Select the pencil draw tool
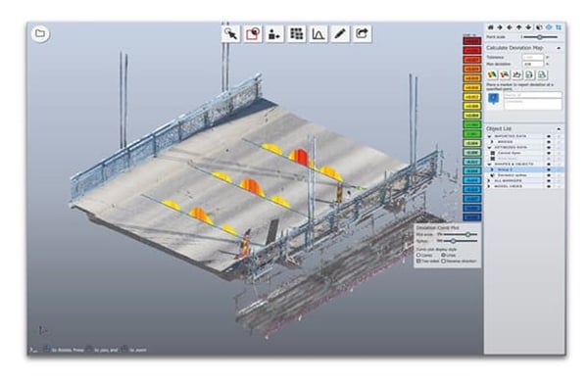This screenshot has width=588, height=384. point(340,33)
